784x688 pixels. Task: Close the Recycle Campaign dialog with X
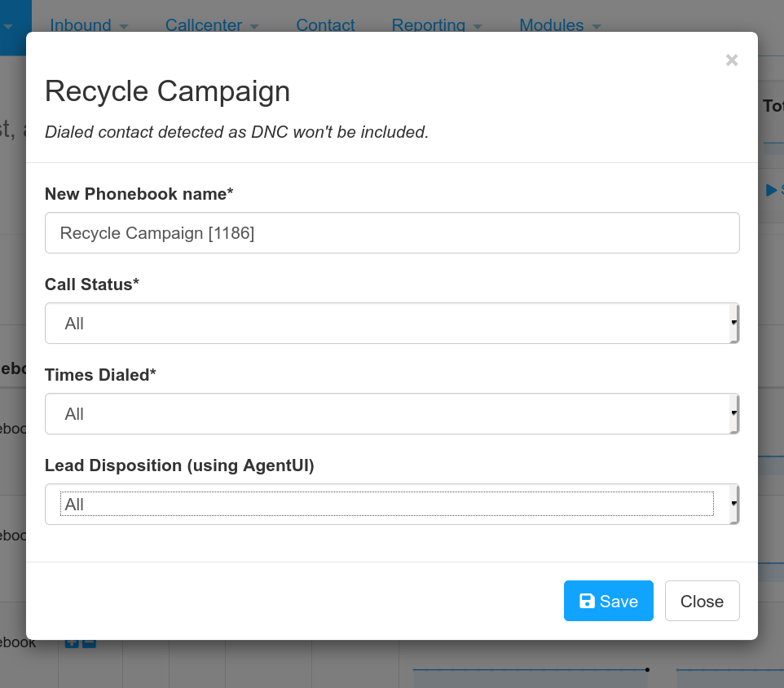tap(732, 60)
